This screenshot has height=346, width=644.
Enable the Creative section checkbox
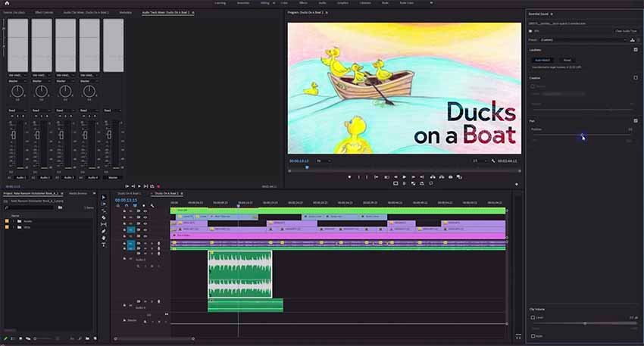[636, 78]
